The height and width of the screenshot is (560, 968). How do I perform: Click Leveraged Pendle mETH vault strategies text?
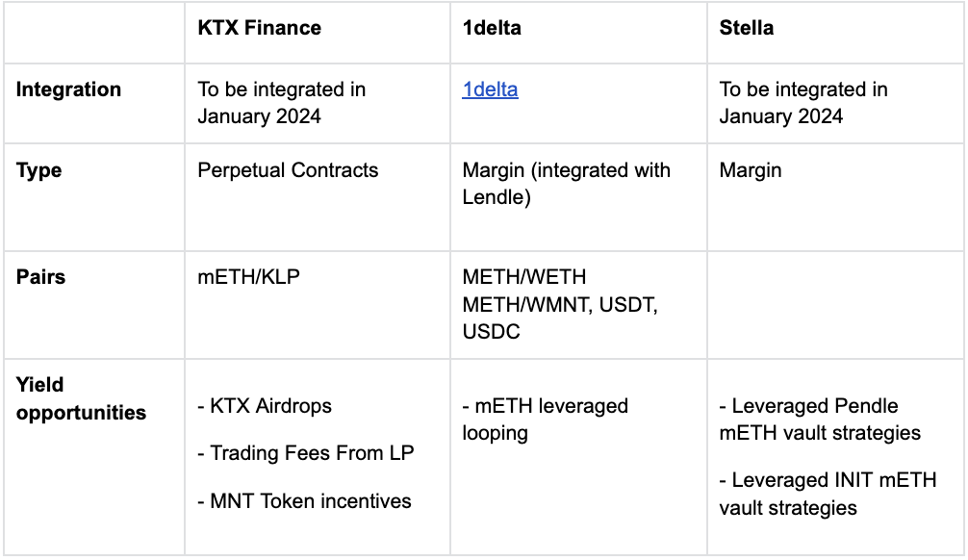pyautogui.click(x=820, y=420)
